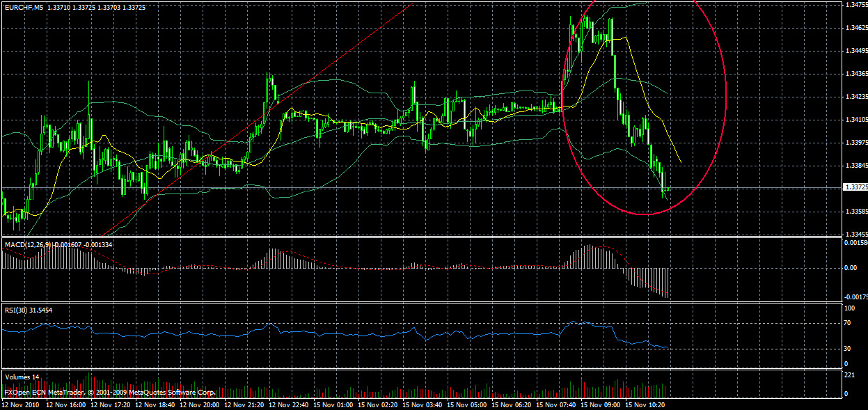Click RSI scale value 70
The image size is (868, 410).
pyautogui.click(x=847, y=324)
